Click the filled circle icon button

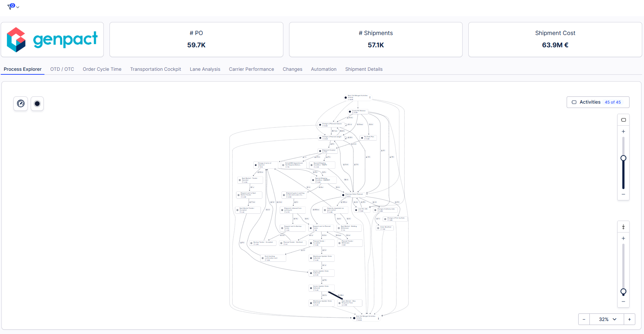[x=37, y=104]
